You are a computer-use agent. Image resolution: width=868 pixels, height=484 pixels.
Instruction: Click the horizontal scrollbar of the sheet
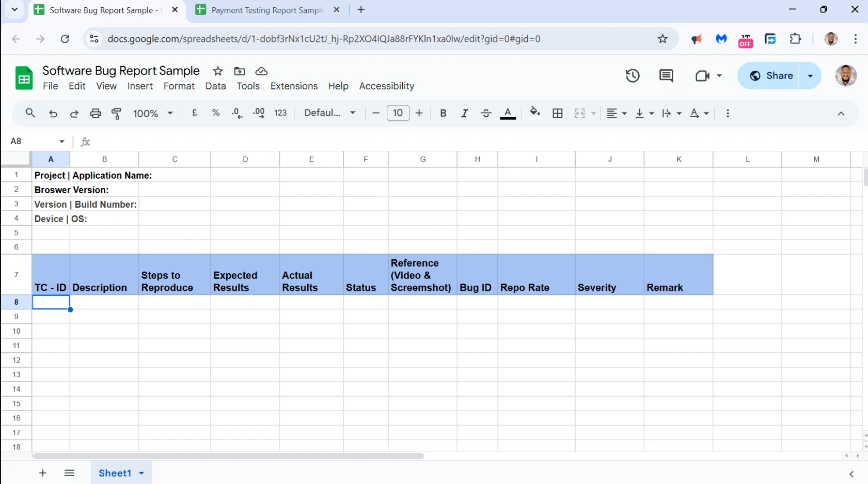tap(228, 456)
